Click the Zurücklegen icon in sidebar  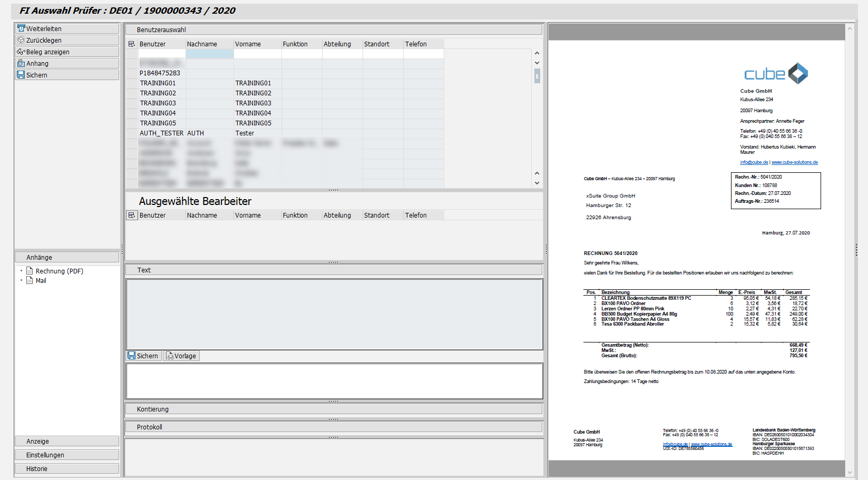pyautogui.click(x=21, y=40)
